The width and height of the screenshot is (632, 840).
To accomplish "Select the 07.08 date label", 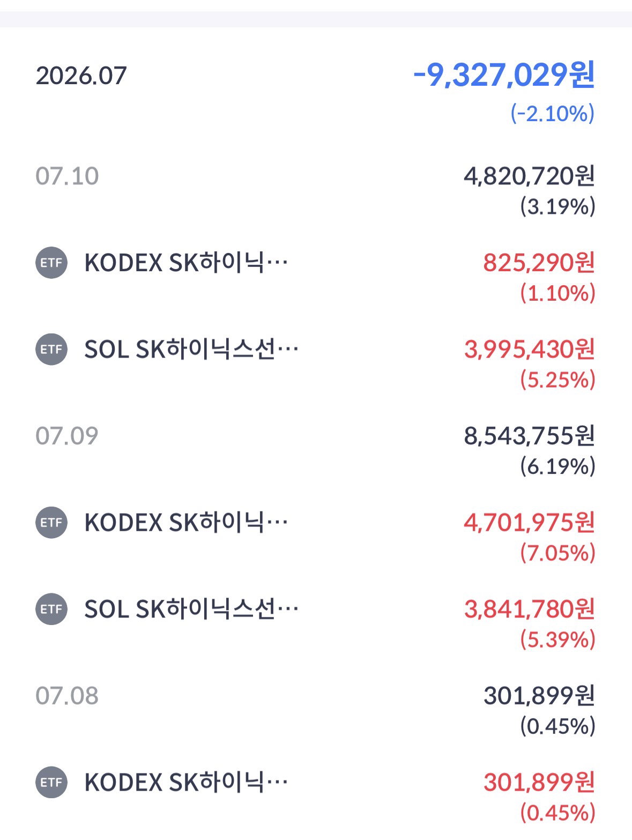I will [67, 696].
